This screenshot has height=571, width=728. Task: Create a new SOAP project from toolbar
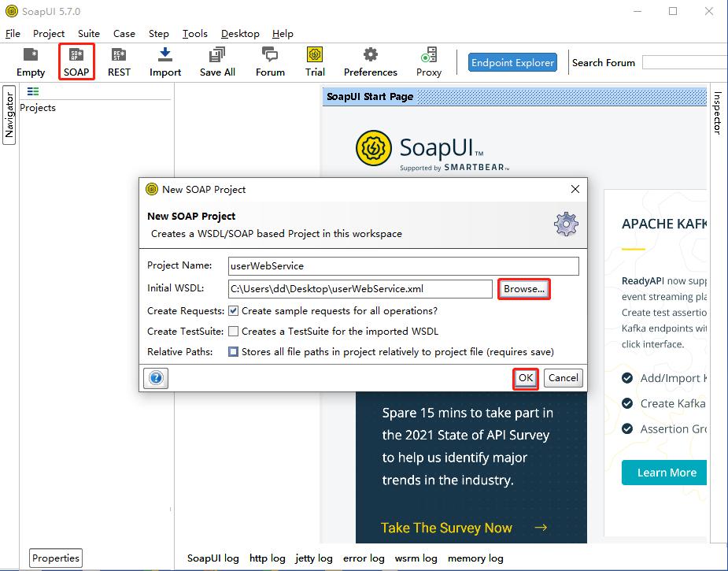point(76,62)
